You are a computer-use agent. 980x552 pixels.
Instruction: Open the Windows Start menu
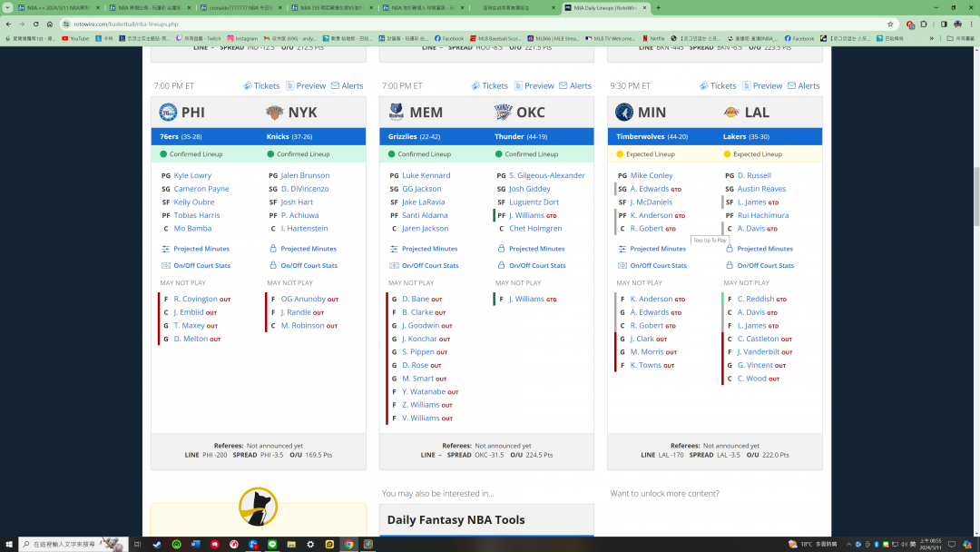point(9,545)
